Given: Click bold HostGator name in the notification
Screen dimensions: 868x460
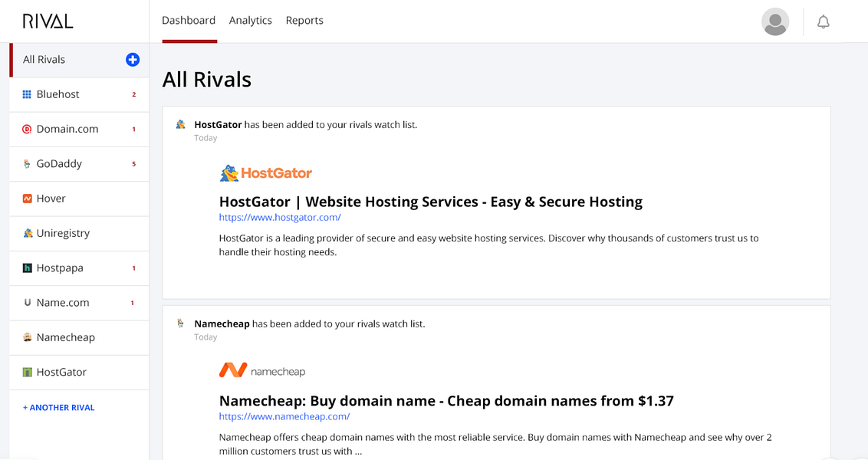Looking at the screenshot, I should click(218, 125).
